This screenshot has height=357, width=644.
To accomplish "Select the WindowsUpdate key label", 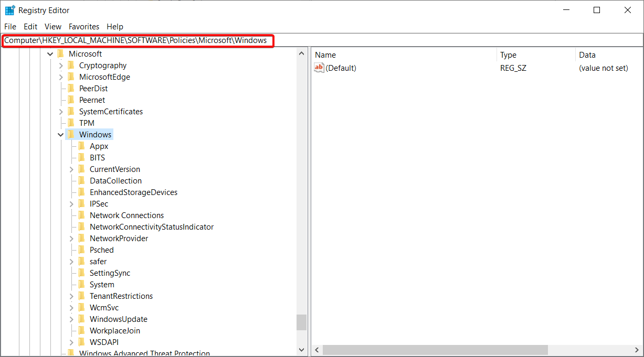I will [x=119, y=319].
